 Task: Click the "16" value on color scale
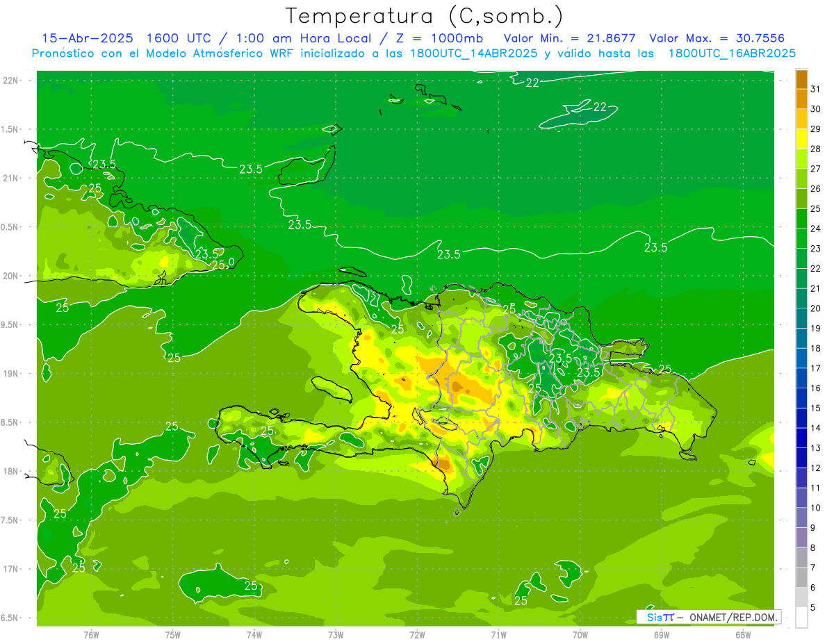[x=816, y=388]
